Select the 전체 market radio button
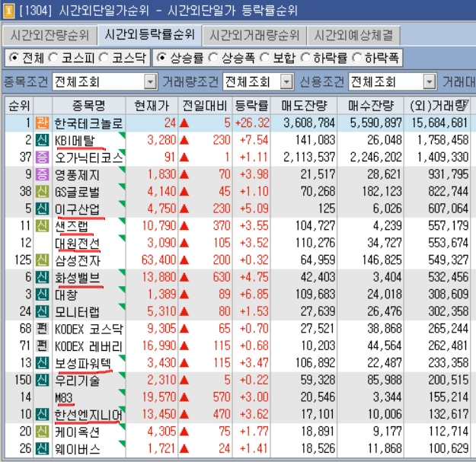Image resolution: width=476 pixels, height=462 pixels. click(14, 57)
